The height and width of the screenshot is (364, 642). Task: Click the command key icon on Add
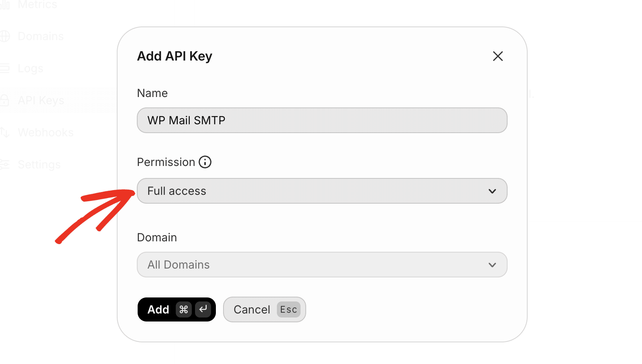184,309
